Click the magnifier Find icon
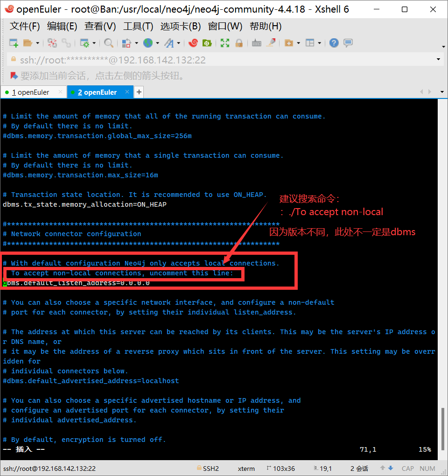 pos(108,43)
